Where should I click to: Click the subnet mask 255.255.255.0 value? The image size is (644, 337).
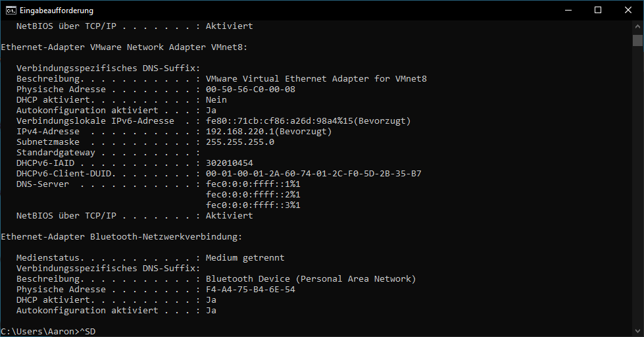pos(240,142)
